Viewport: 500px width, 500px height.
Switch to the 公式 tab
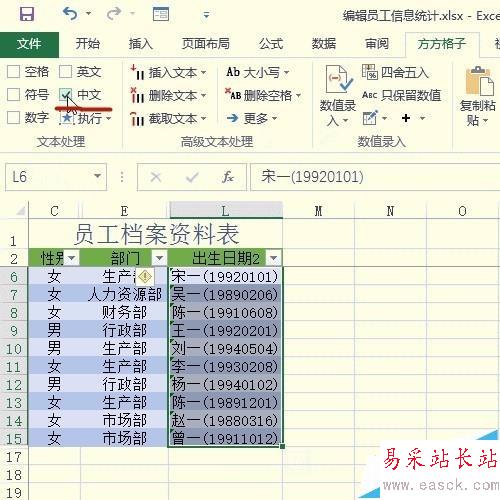[271, 44]
